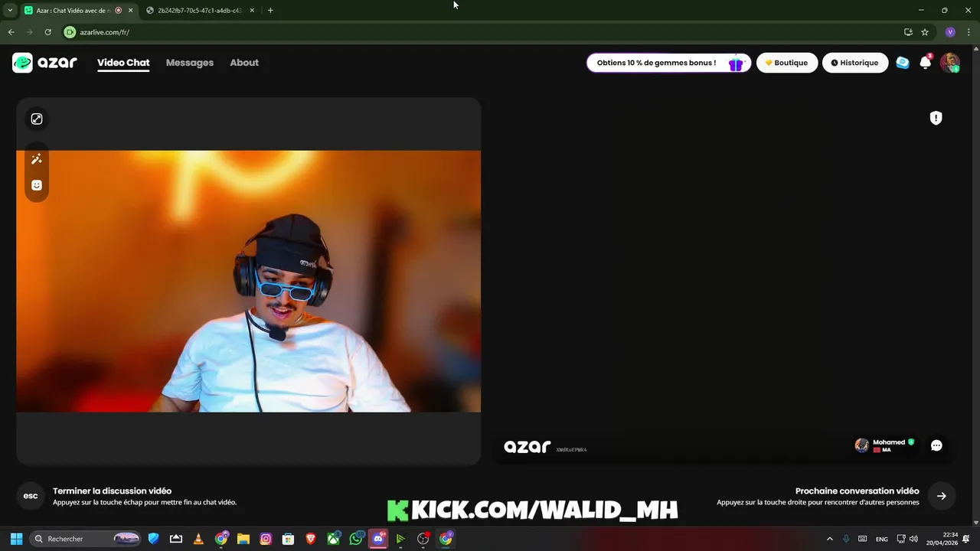
Task: Click the site info icon in address bar
Action: pyautogui.click(x=70, y=32)
